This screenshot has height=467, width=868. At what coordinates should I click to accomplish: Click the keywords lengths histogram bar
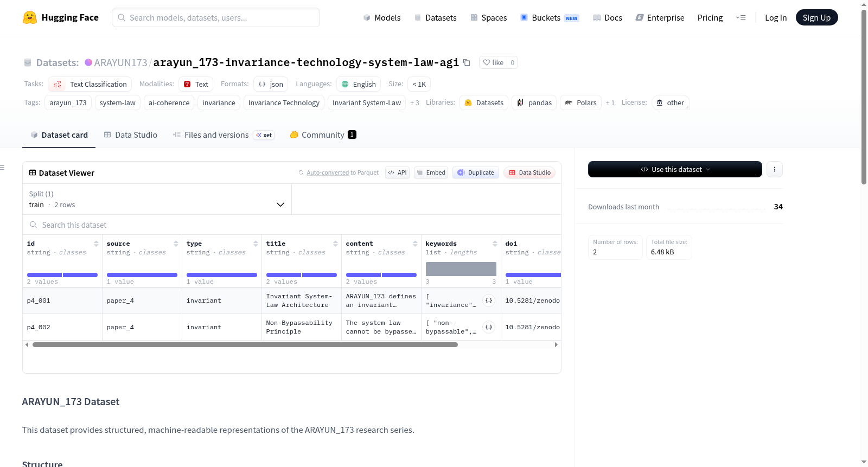(x=461, y=269)
